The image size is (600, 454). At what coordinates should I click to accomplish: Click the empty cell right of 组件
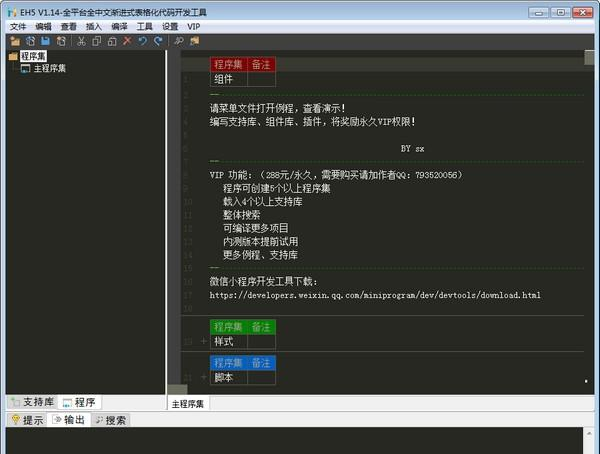(261, 79)
